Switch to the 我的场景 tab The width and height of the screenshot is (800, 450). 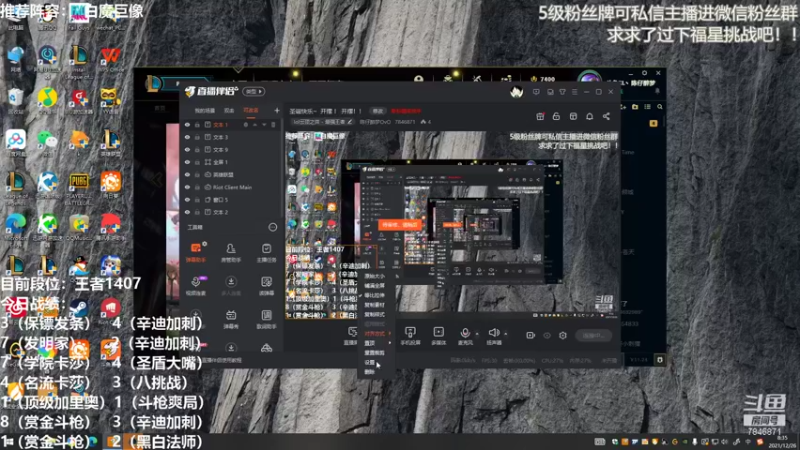click(x=205, y=111)
